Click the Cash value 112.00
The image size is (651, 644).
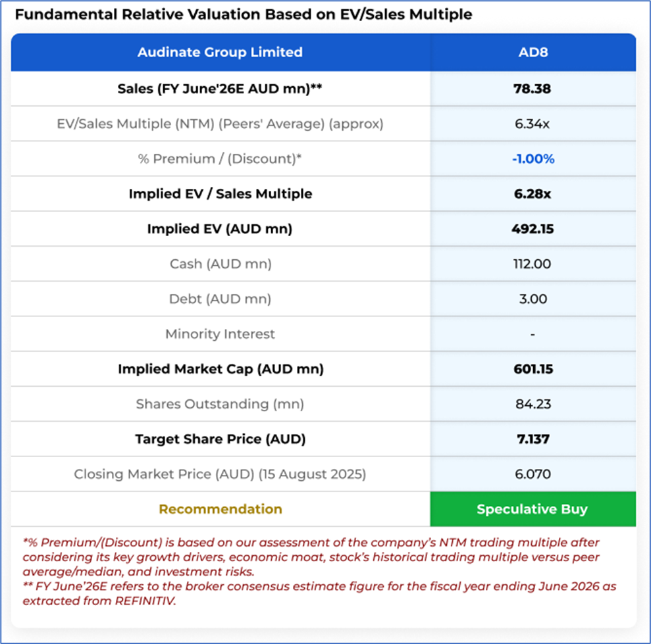pyautogui.click(x=532, y=264)
